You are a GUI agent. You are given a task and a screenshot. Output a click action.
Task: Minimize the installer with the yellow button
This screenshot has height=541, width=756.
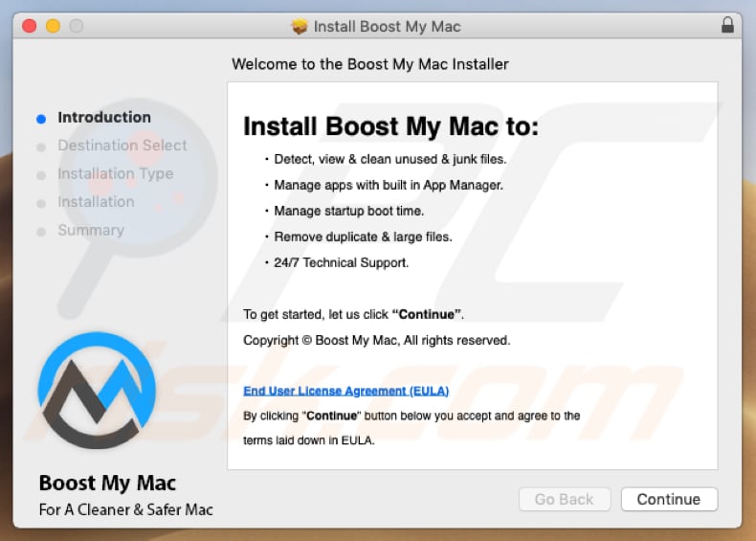pos(53,26)
